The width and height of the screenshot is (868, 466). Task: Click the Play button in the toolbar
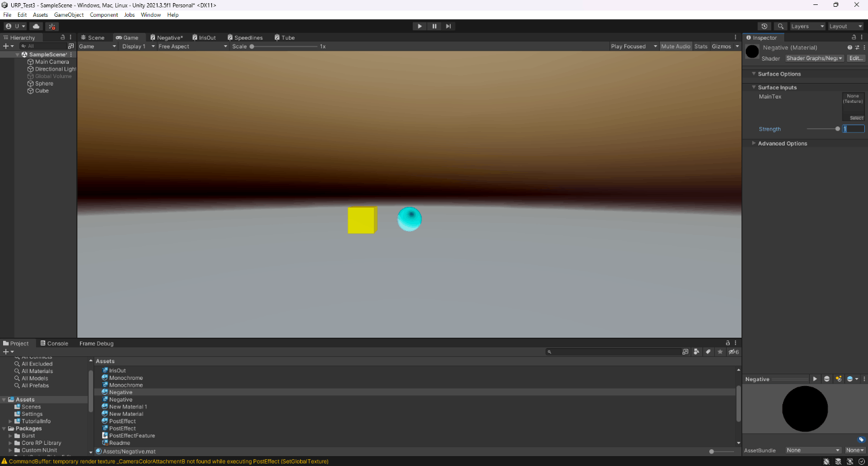[x=420, y=26]
